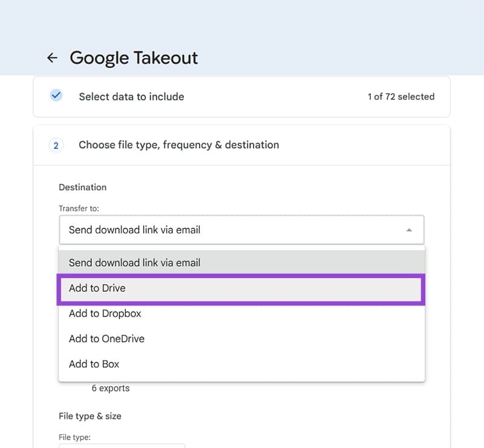Image resolution: width=484 pixels, height=448 pixels.
Task: Select 'Send download link via email' list option
Action: (134, 263)
